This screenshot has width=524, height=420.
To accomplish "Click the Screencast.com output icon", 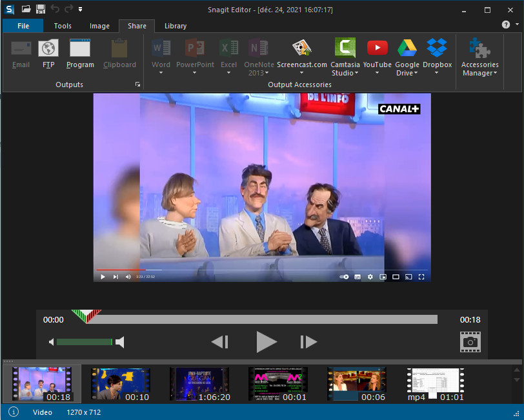I will pyautogui.click(x=301, y=48).
